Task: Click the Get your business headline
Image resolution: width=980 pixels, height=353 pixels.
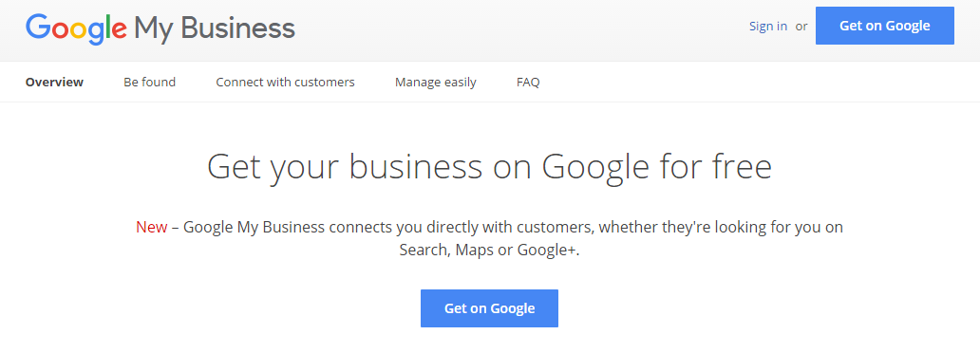Action: click(x=489, y=167)
